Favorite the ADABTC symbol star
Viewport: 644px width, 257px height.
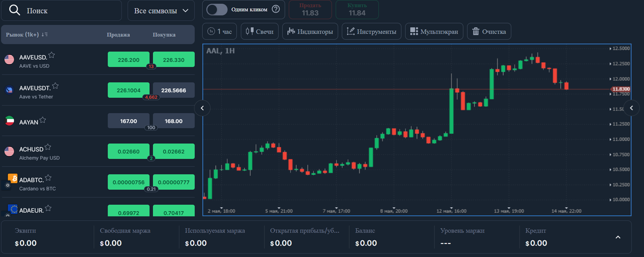tap(48, 178)
